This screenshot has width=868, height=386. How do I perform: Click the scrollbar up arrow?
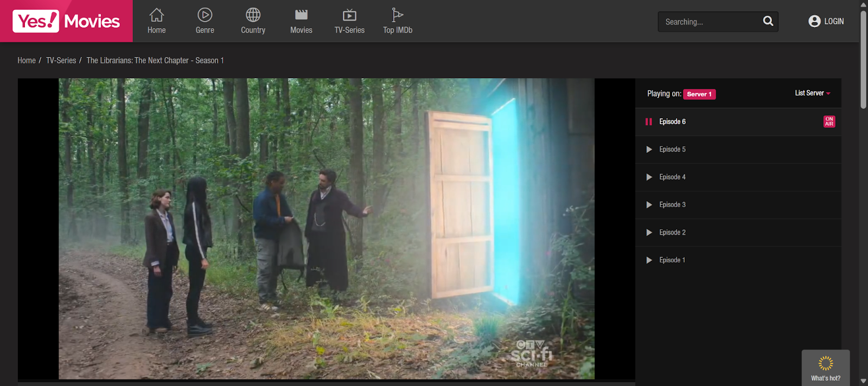coord(863,4)
